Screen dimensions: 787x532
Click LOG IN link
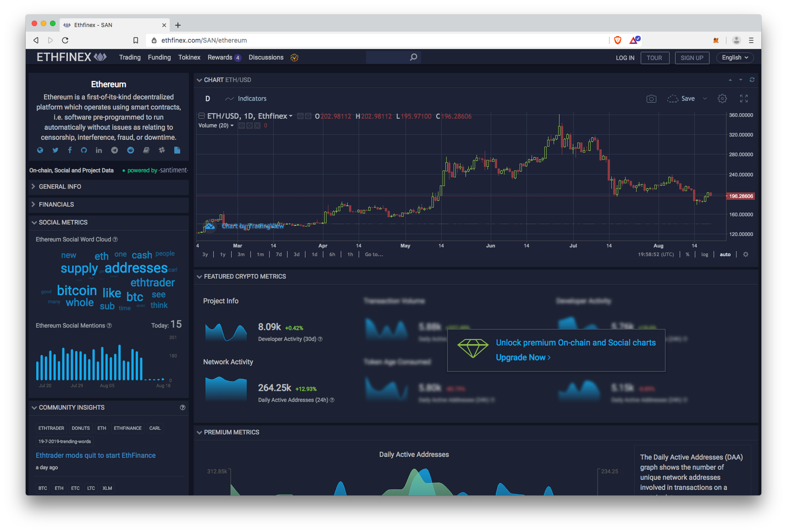(625, 58)
